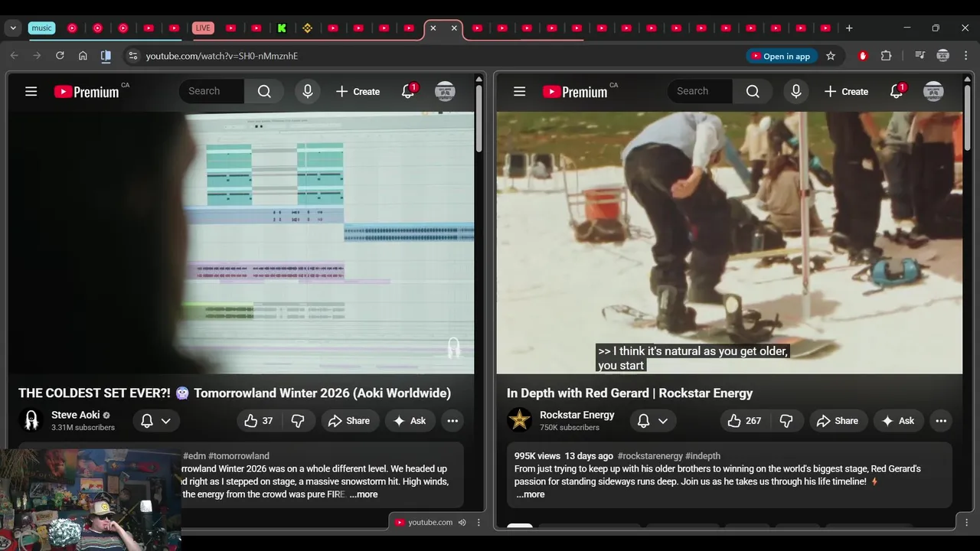Click search magnifier in right pane
This screenshot has height=551, width=980.
[x=753, y=92]
